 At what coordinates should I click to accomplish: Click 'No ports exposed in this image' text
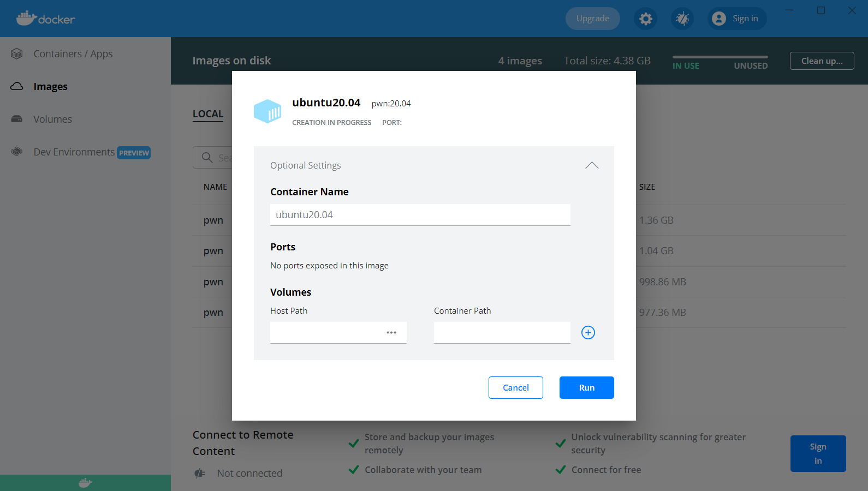329,265
